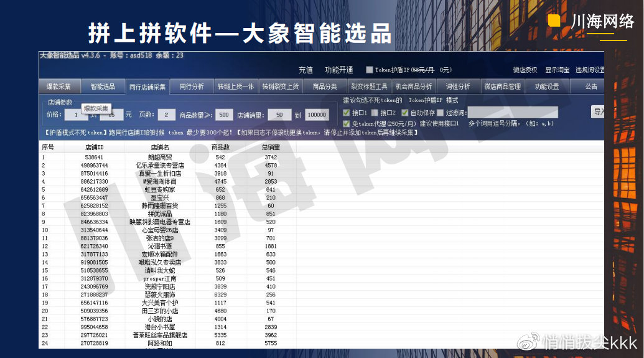Open the 转链裂变上货 tab

[x=280, y=87]
